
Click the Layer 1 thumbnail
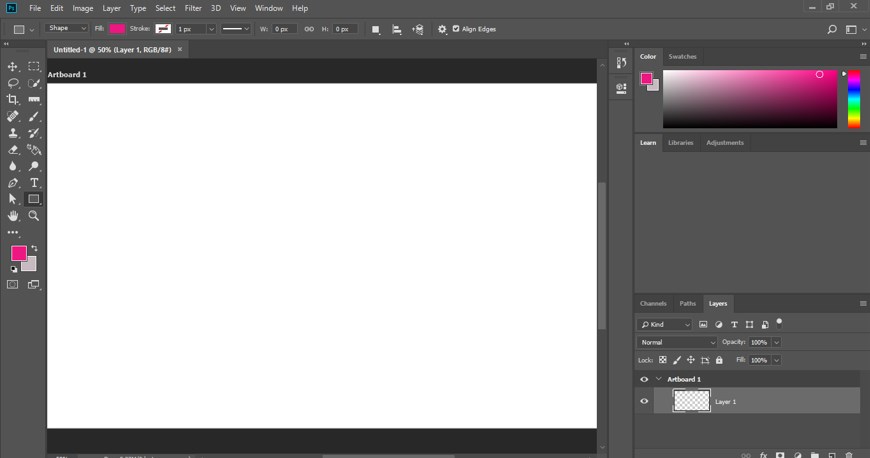pos(692,401)
